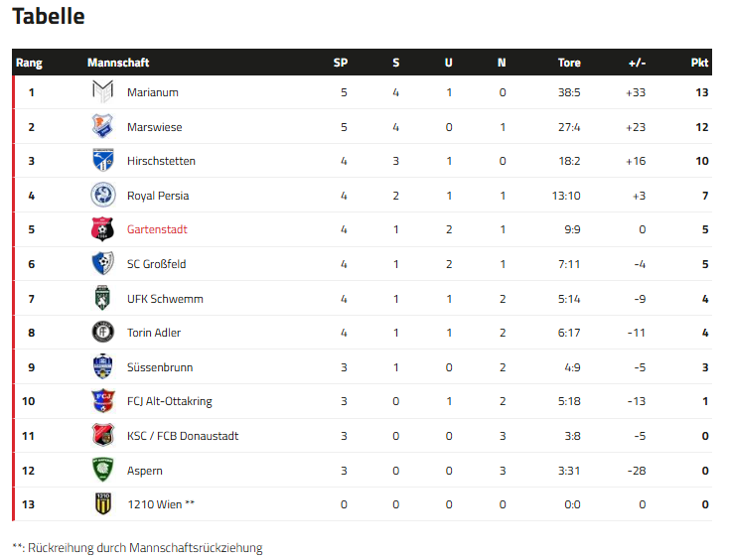Click the Aspern green logo
This screenshot has width=731, height=560.
tap(103, 470)
